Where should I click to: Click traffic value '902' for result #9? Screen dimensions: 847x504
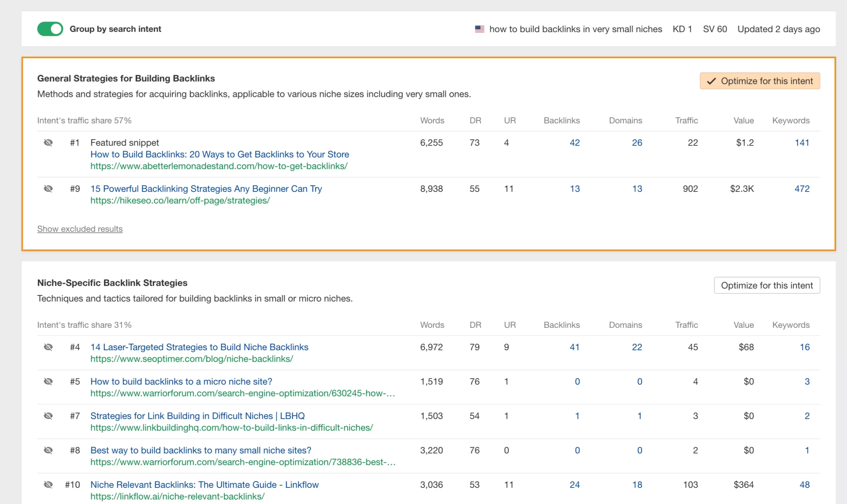pos(691,189)
